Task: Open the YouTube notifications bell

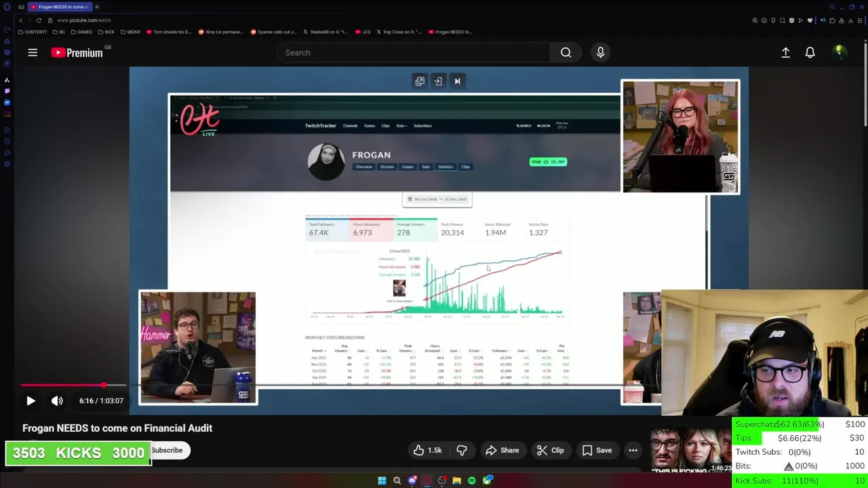Action: (810, 52)
